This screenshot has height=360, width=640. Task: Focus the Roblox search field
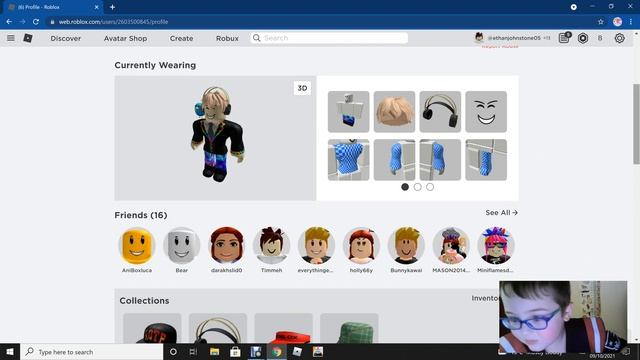[x=329, y=38]
